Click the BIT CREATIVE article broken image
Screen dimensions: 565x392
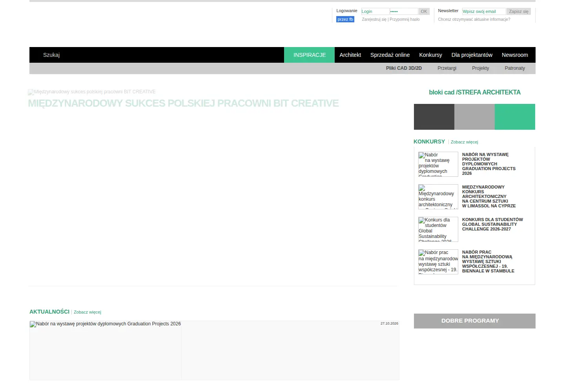click(92, 92)
